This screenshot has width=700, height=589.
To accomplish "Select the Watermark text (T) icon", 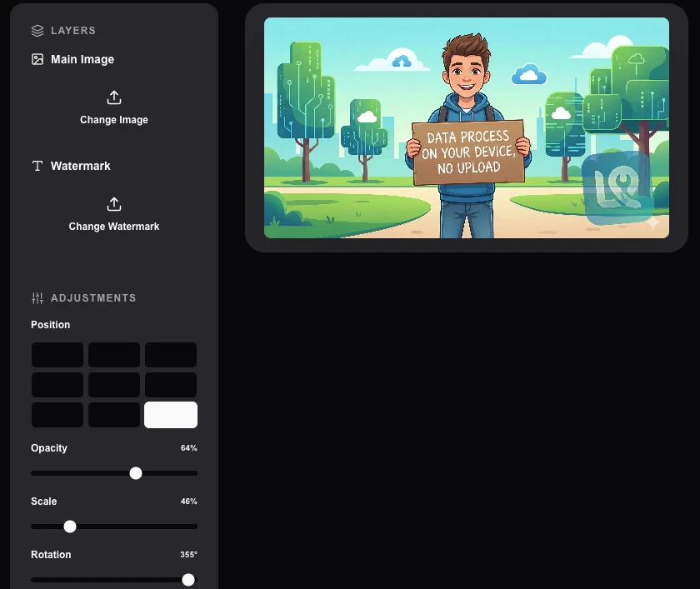I will click(x=37, y=166).
